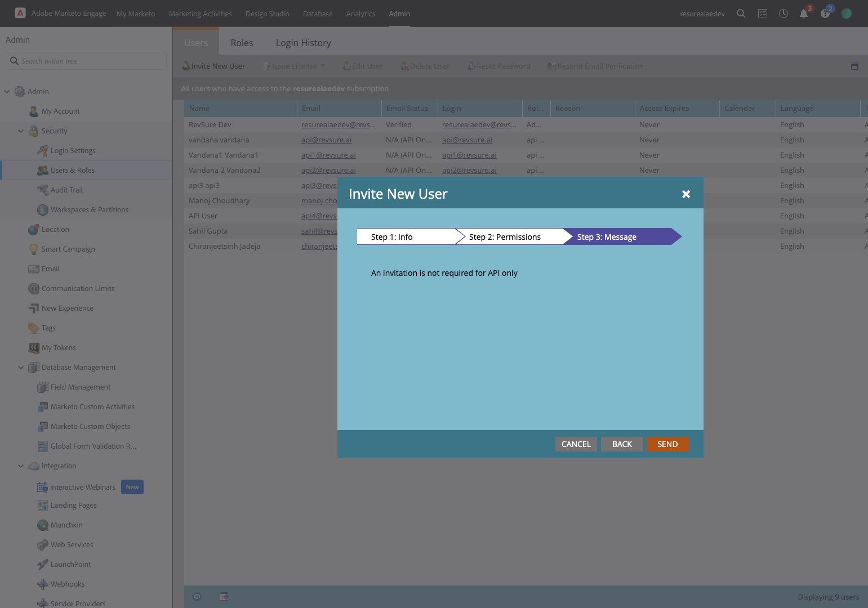Collapse the Admin root tree node

(7, 91)
